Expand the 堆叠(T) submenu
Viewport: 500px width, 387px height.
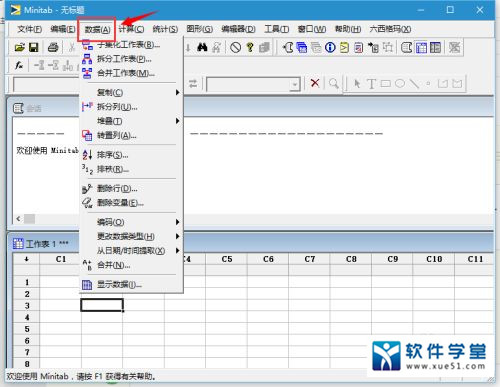[x=131, y=121]
